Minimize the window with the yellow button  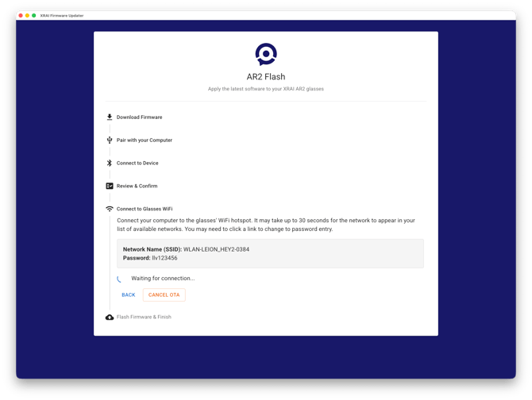click(27, 16)
